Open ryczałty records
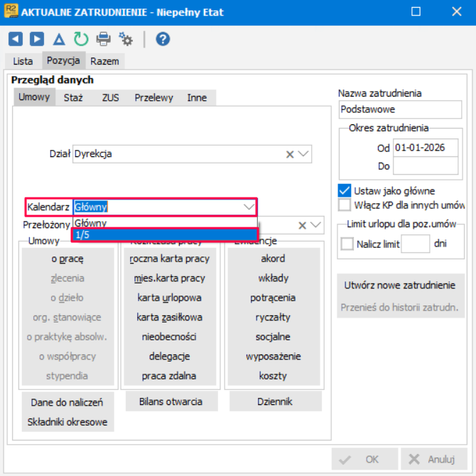The width and height of the screenshot is (476, 476). [274, 318]
